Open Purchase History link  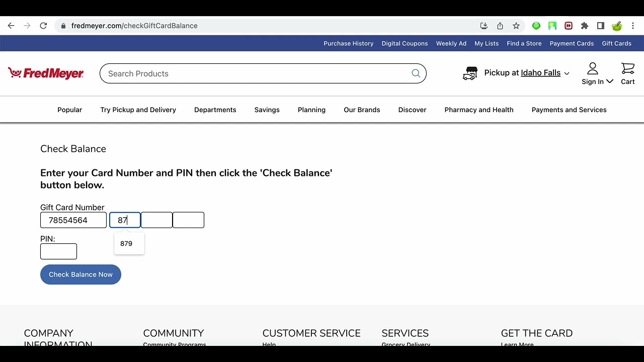(x=349, y=43)
